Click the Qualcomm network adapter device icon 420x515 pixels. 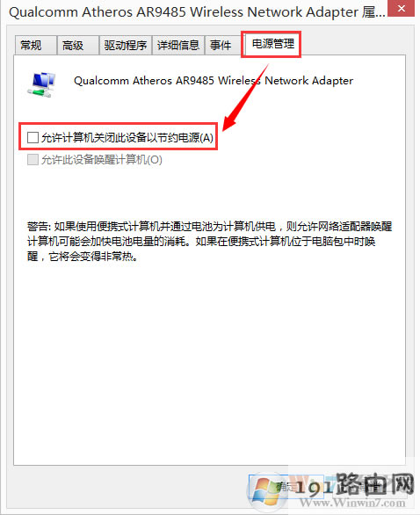tap(41, 84)
